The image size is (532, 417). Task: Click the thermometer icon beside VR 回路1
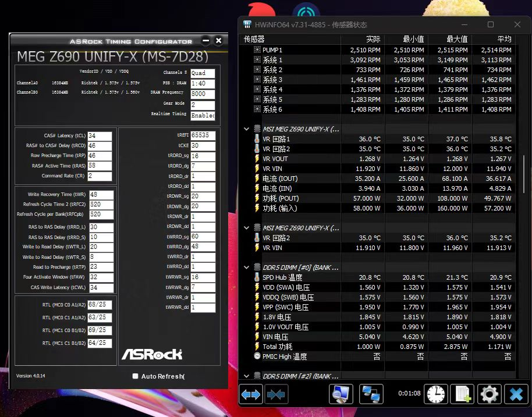click(257, 139)
